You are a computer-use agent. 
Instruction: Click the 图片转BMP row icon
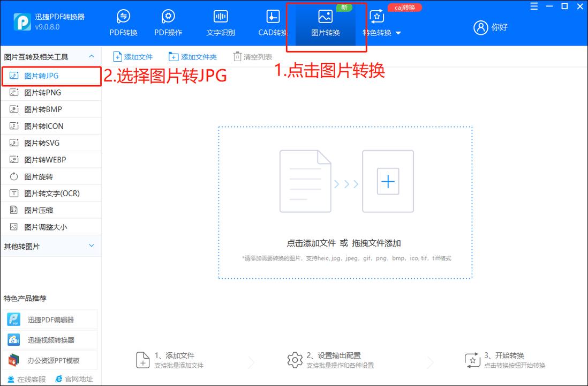[x=14, y=109]
